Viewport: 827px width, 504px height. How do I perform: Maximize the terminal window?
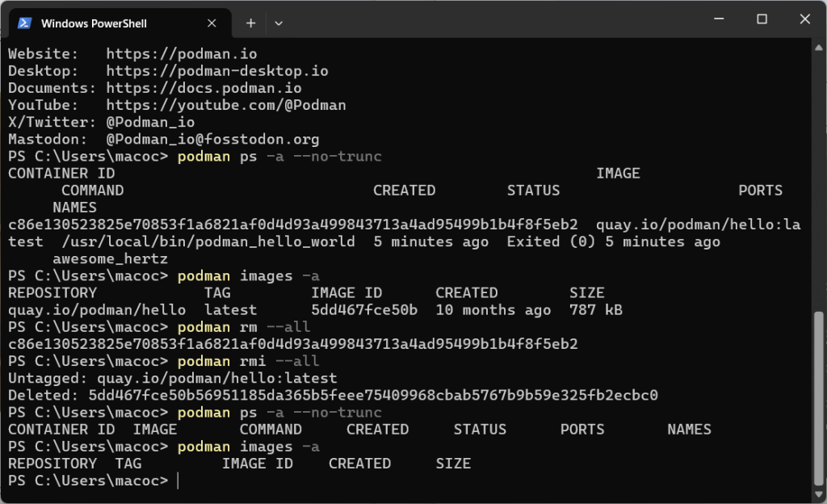[x=762, y=19]
